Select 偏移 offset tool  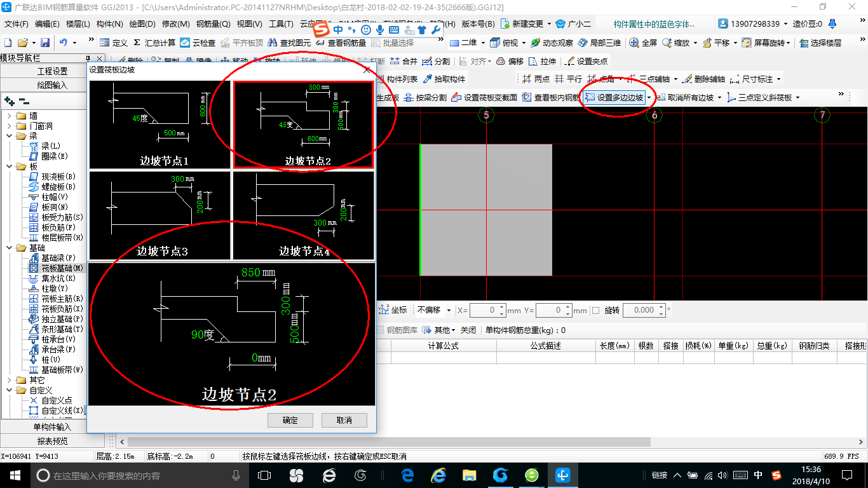pos(510,61)
